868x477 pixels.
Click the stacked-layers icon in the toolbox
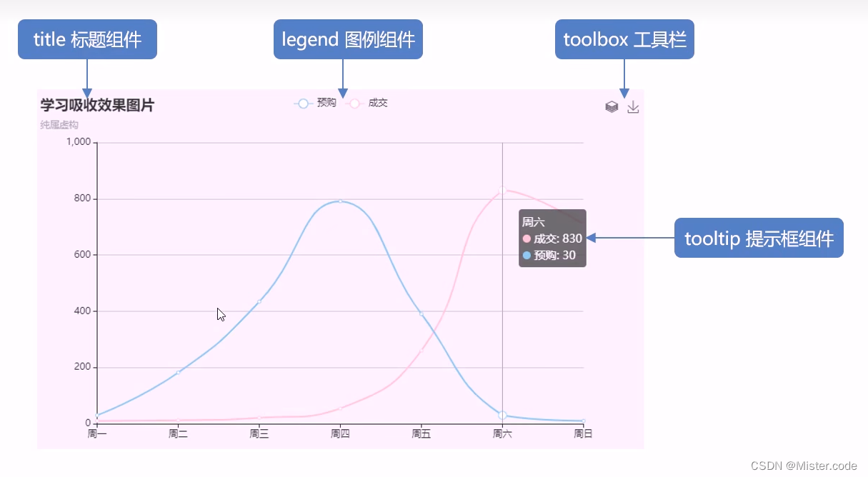612,106
